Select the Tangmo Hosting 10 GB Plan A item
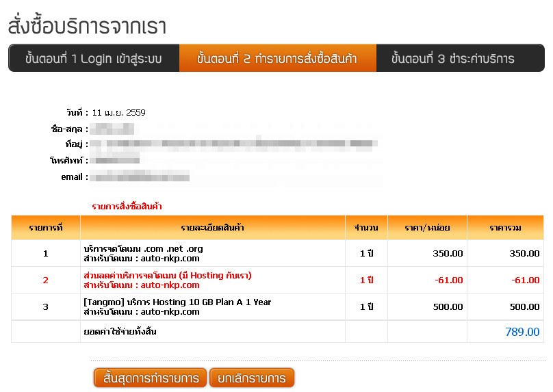 177,302
